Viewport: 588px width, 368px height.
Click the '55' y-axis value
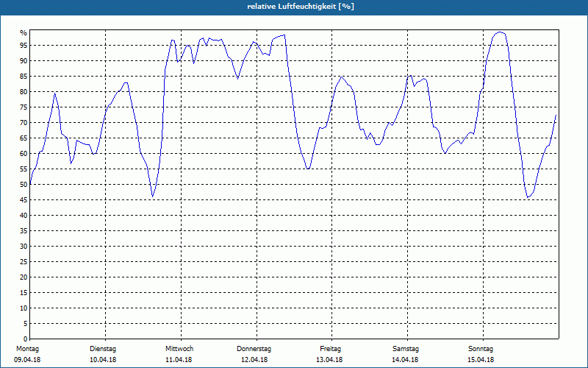24,169
